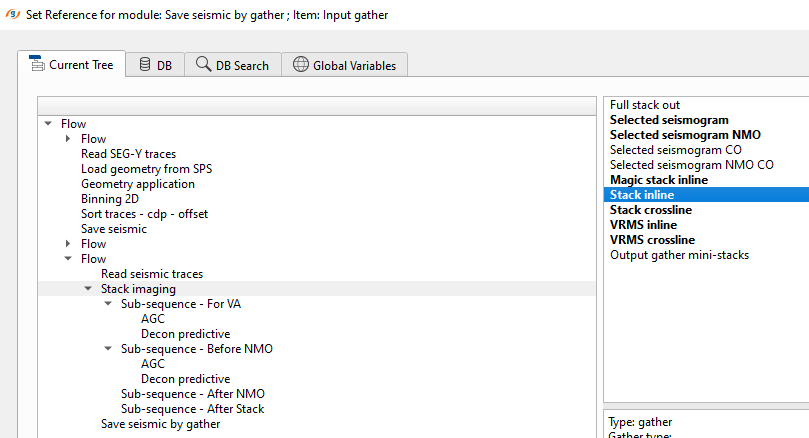Image resolution: width=809 pixels, height=438 pixels.
Task: Select Save seismic by gather module
Action: point(160,424)
